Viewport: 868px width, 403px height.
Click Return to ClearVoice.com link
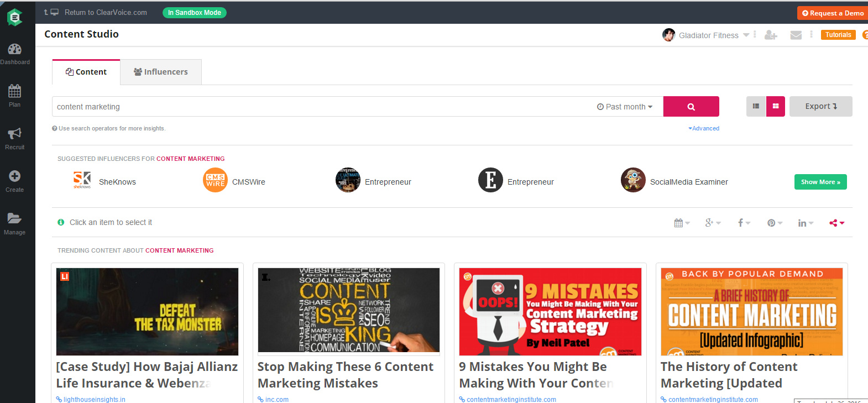[106, 12]
